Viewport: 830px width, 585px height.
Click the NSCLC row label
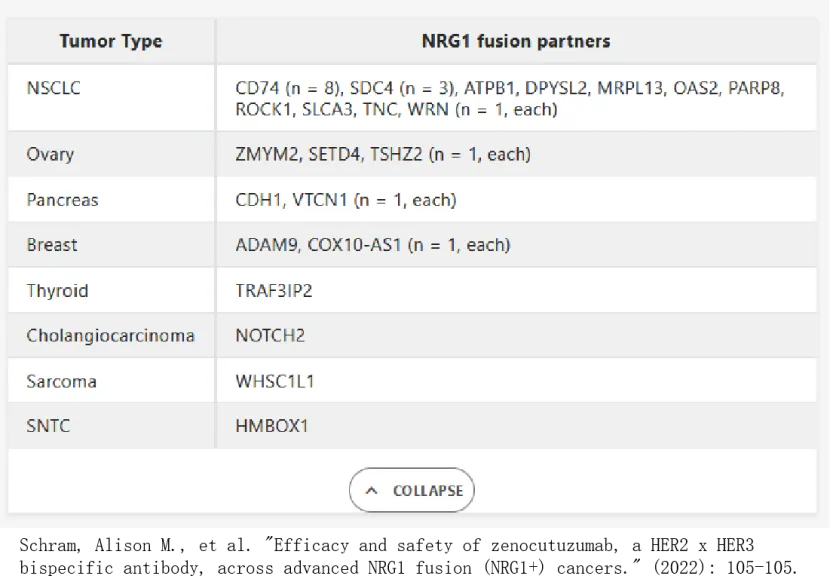[53, 88]
